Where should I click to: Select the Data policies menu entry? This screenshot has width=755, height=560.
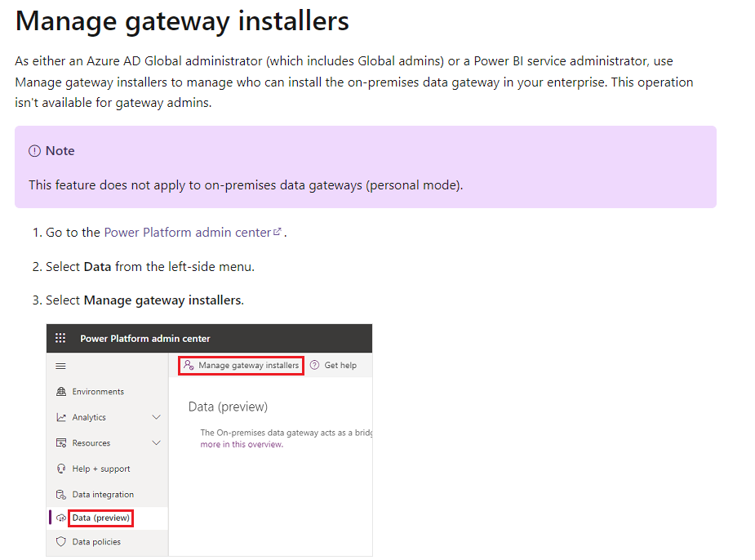coord(96,541)
